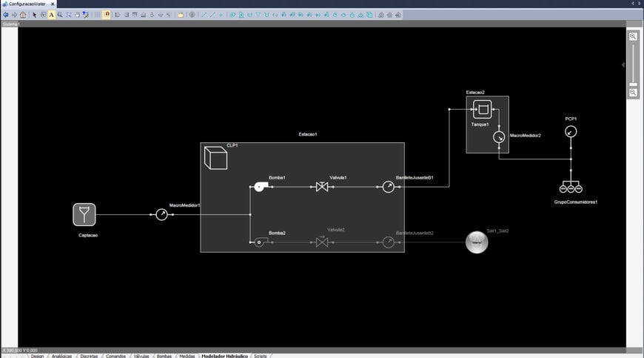Click the Tanque1 tank icon
644x358 pixels.
(482, 110)
